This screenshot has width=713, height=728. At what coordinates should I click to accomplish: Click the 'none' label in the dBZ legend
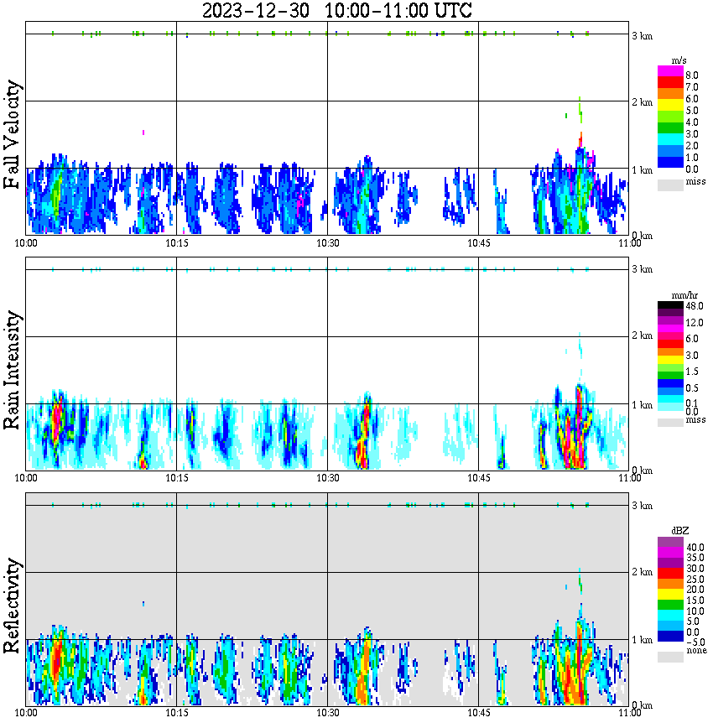[x=696, y=651]
